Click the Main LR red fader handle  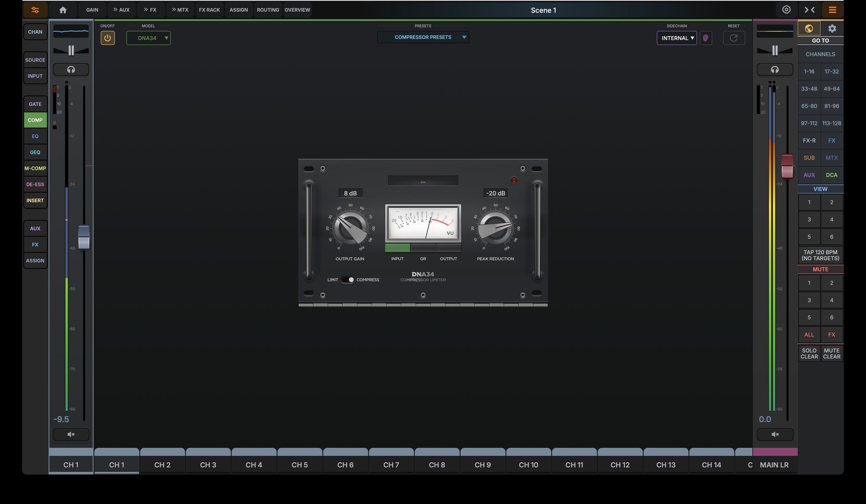point(787,166)
